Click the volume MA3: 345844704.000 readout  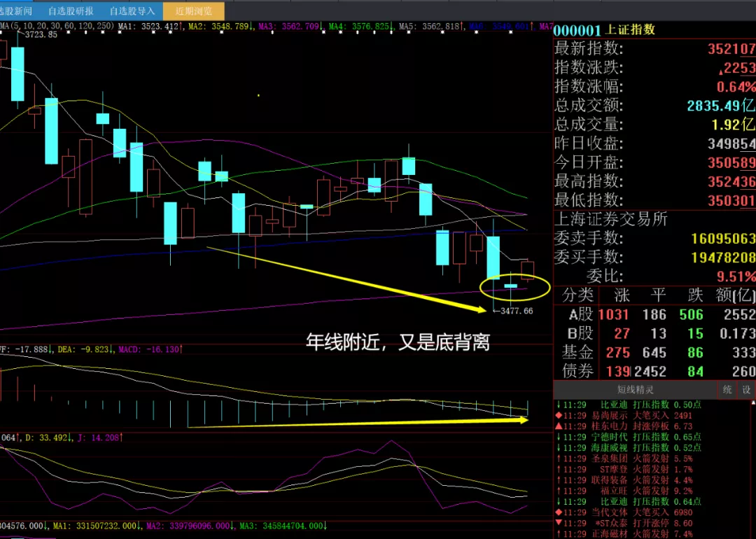[283, 526]
